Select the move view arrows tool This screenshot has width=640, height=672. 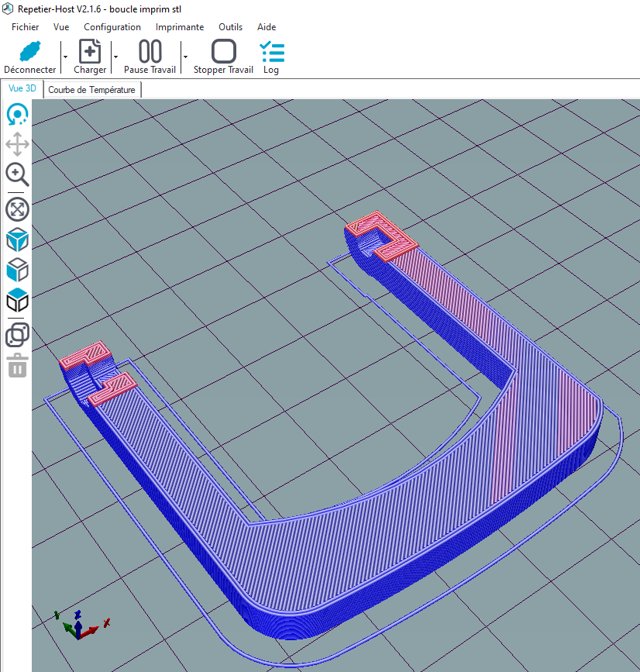[x=18, y=144]
